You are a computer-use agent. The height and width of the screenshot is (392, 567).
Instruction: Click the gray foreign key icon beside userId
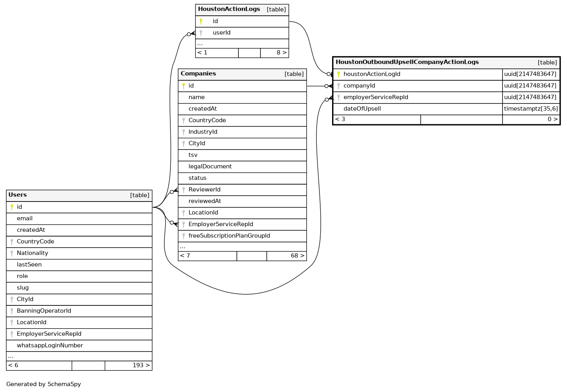pyautogui.click(x=201, y=33)
